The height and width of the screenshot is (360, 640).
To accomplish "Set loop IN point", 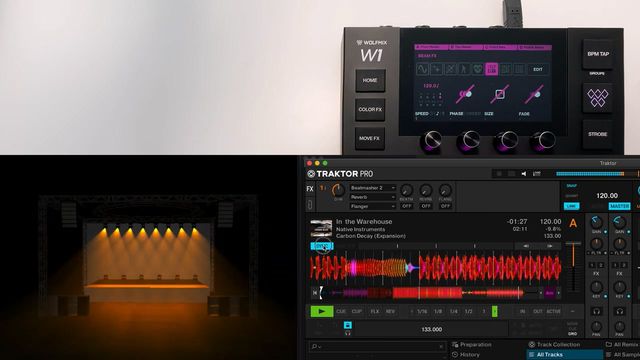I will click(522, 311).
